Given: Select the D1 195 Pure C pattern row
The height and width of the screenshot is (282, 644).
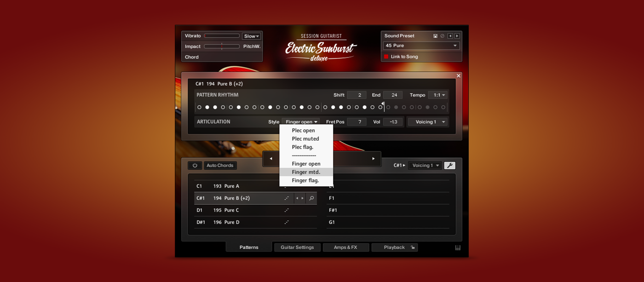Looking at the screenshot, I should (x=255, y=210).
